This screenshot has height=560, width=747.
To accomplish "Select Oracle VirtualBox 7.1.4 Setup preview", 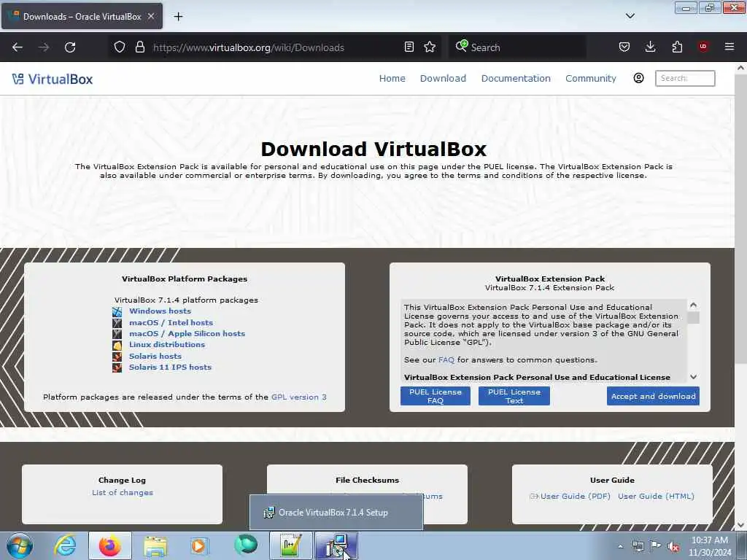I will 336,513.
